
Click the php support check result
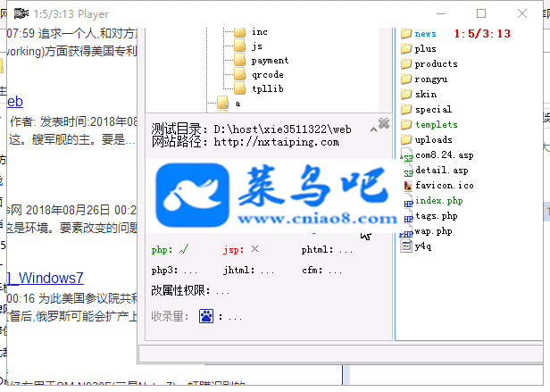[x=170, y=249]
